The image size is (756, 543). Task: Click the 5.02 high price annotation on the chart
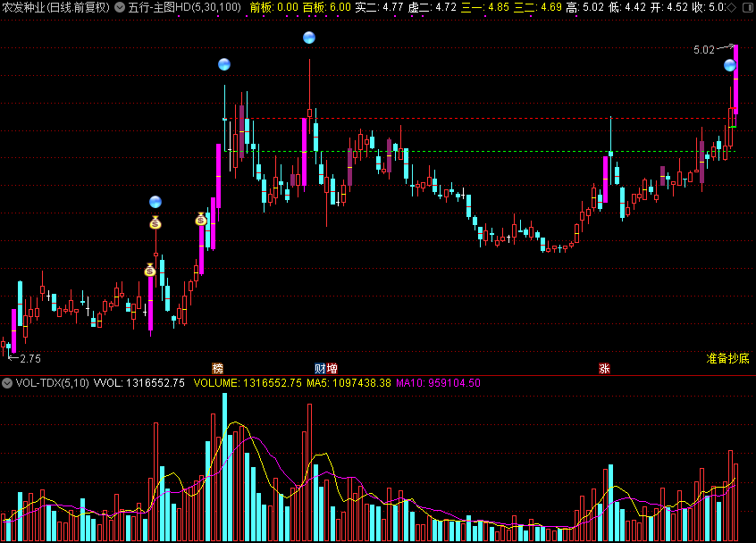click(704, 50)
